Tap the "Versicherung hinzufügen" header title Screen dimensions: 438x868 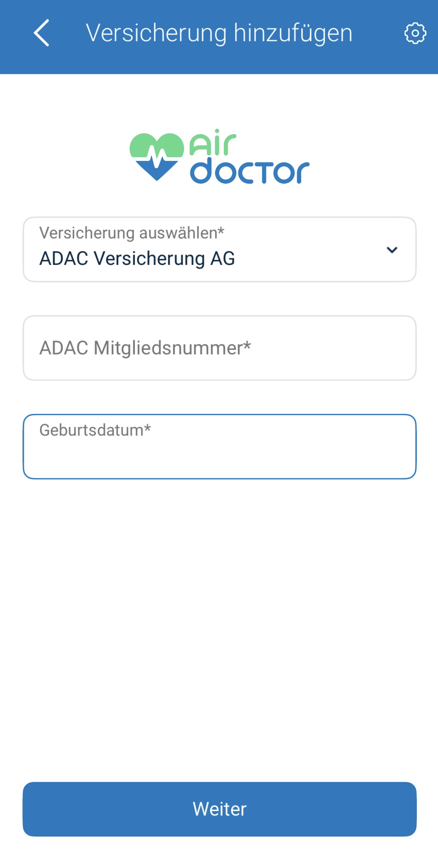219,33
